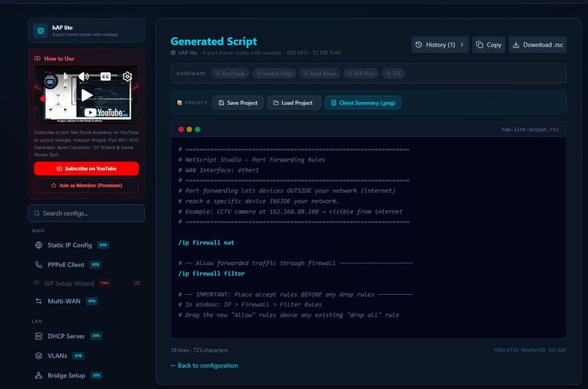Click the layers icon beside VLANs
Image resolution: width=588 pixels, height=389 pixels.
tap(39, 355)
